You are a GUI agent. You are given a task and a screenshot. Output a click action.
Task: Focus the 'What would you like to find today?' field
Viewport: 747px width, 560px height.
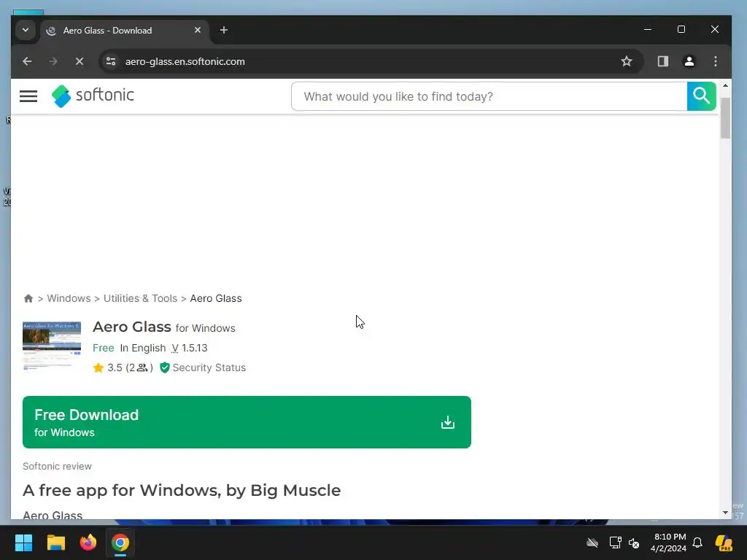489,96
